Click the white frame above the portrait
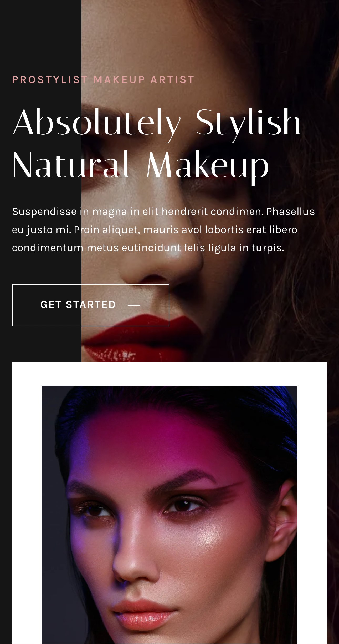The image size is (339, 644). tap(169, 374)
